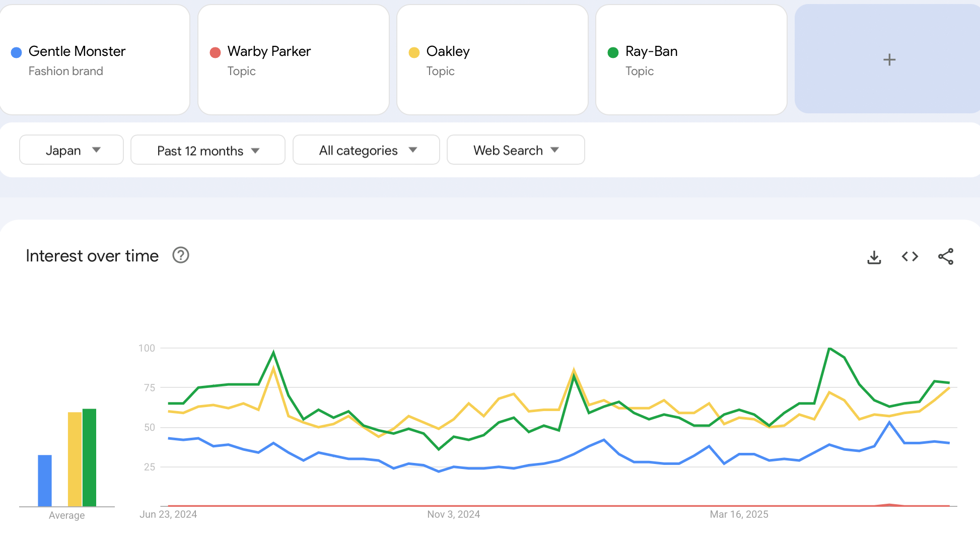
Task: Click the Fashion brand subtitle
Action: [x=66, y=71]
